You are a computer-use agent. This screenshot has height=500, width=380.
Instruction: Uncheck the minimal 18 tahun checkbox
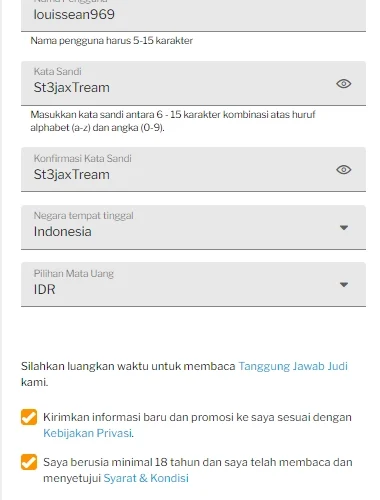(29, 462)
